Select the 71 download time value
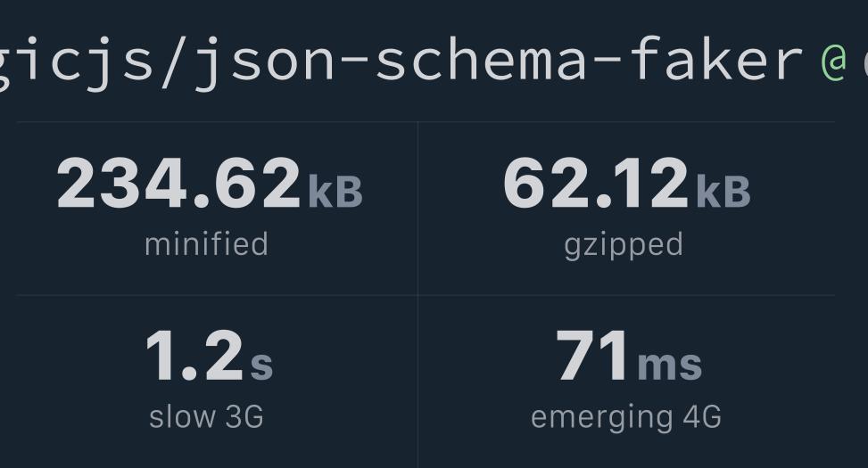Image resolution: width=868 pixels, height=468 pixels. [591, 355]
